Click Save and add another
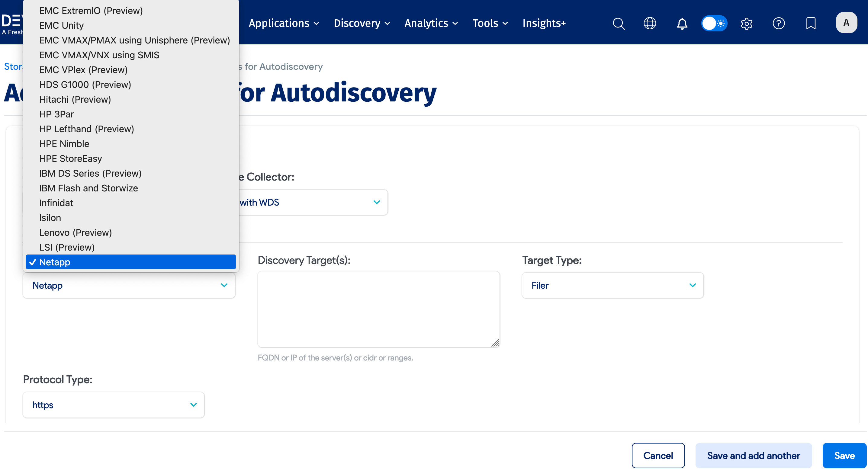868x474 pixels. coord(754,456)
